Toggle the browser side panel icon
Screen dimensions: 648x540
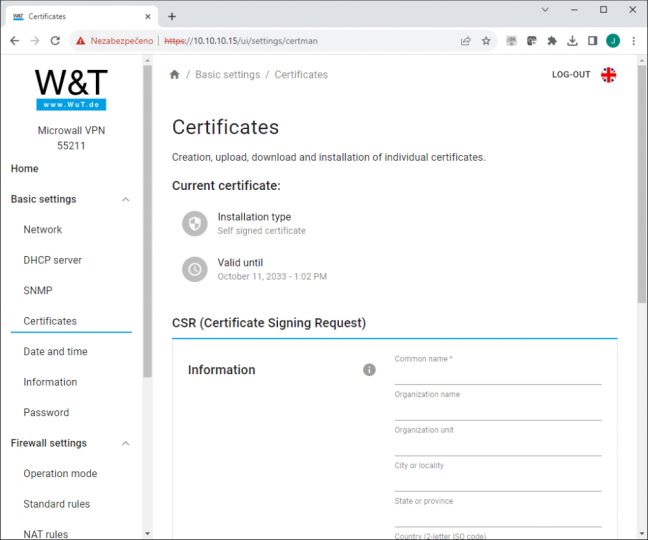coord(593,41)
